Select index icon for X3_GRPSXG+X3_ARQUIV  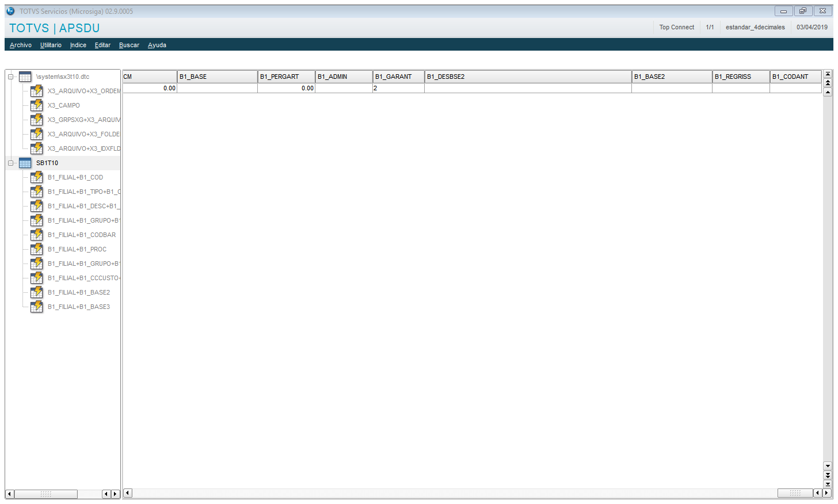point(37,120)
